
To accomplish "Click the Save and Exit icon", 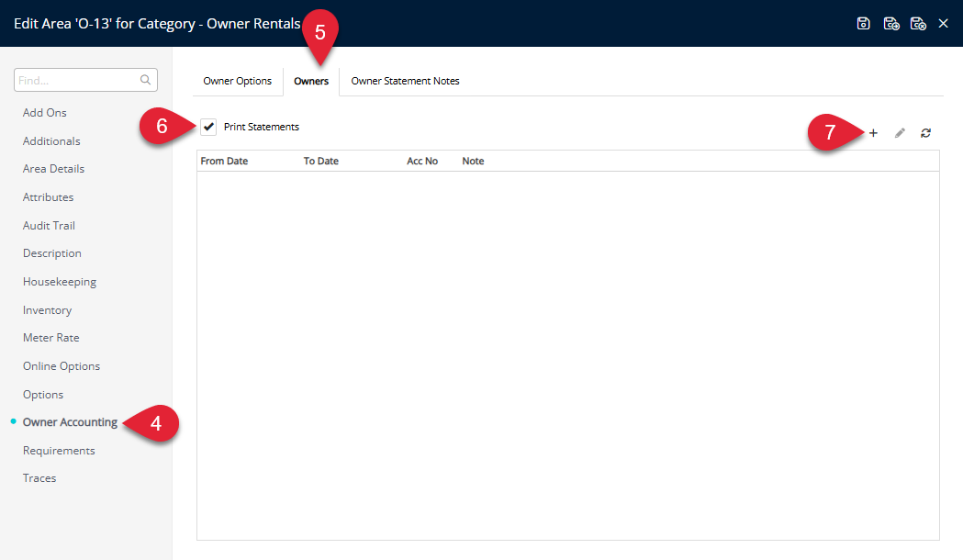I will [918, 23].
